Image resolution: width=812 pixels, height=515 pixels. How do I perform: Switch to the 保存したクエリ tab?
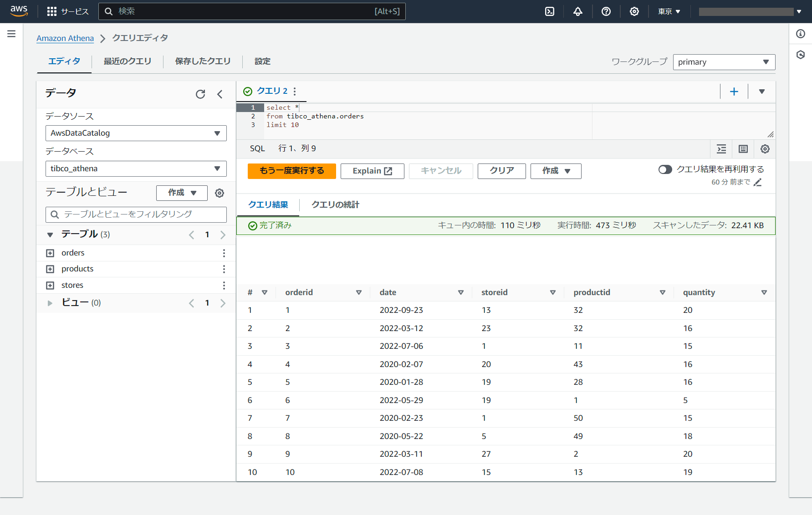[203, 61]
